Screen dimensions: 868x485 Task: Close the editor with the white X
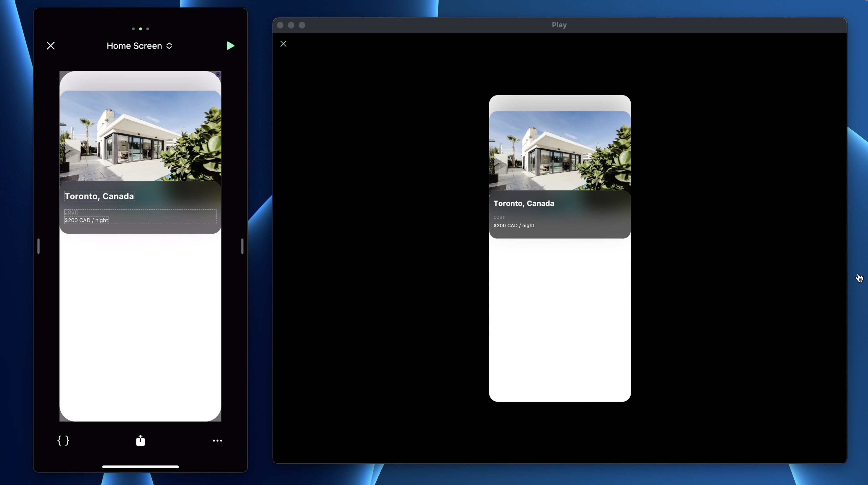(51, 46)
